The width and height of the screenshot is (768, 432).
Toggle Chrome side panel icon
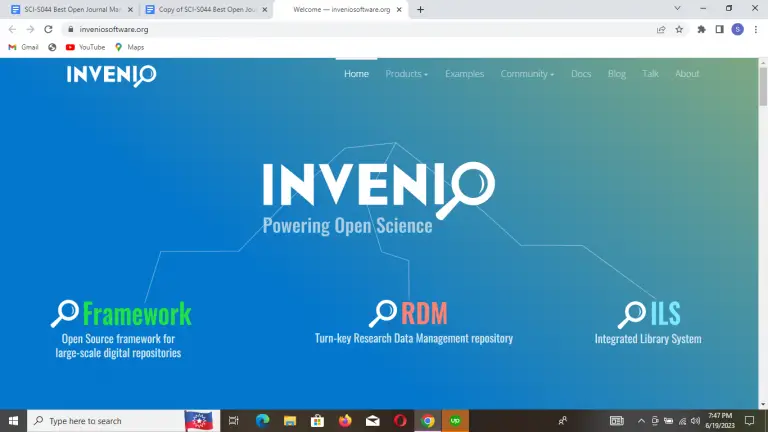(x=719, y=29)
